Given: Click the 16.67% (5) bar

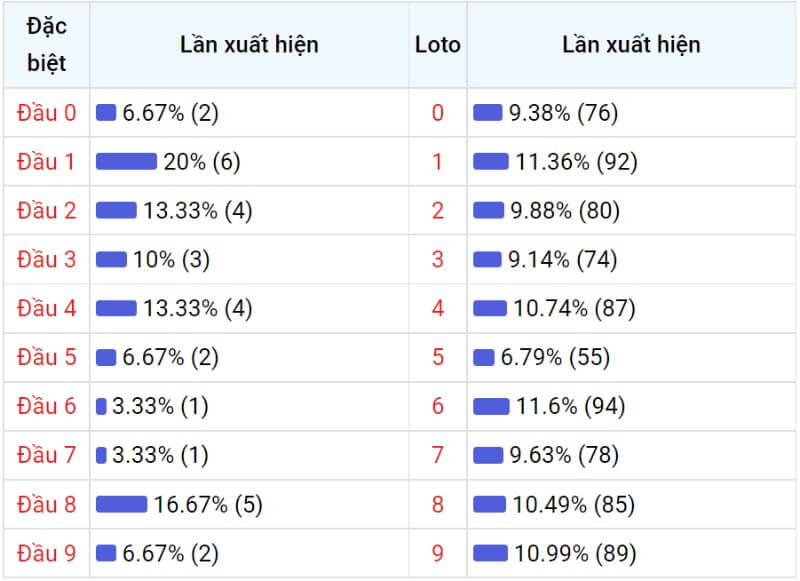Looking at the screenshot, I should 121,504.
